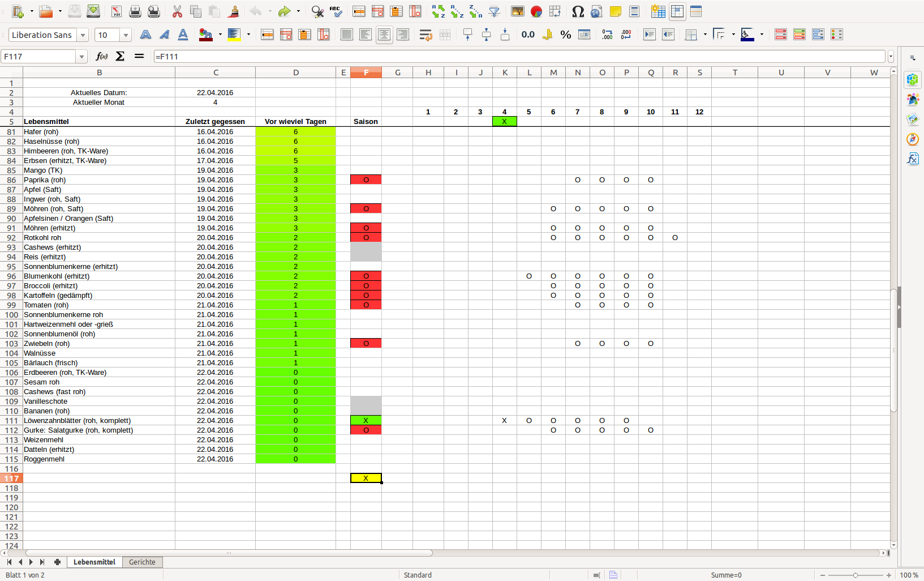Open font color dropdown arrow
This screenshot has height=581, width=924.
[x=220, y=35]
